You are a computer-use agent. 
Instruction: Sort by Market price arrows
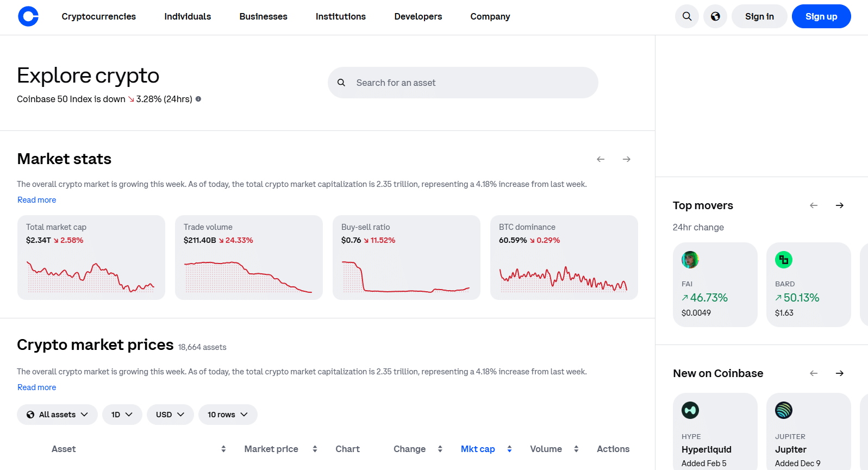click(315, 449)
